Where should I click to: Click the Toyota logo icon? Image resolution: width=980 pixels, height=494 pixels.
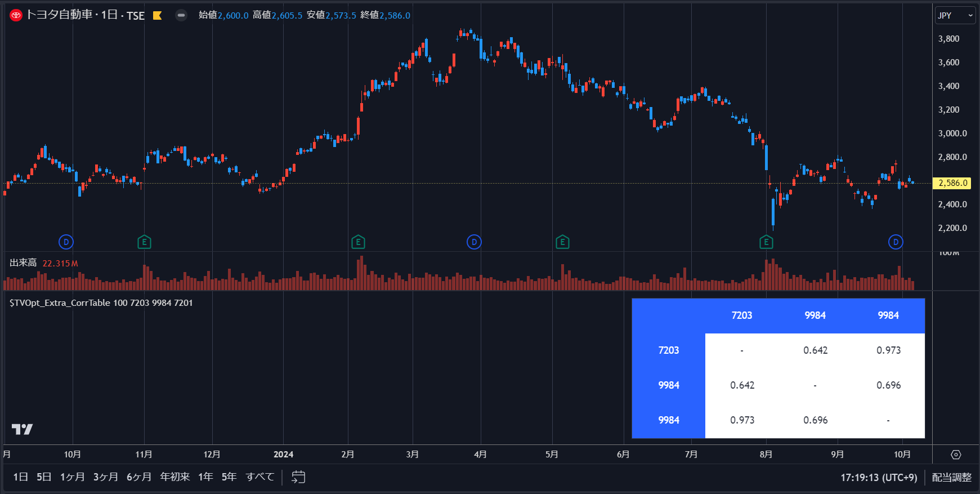click(16, 15)
